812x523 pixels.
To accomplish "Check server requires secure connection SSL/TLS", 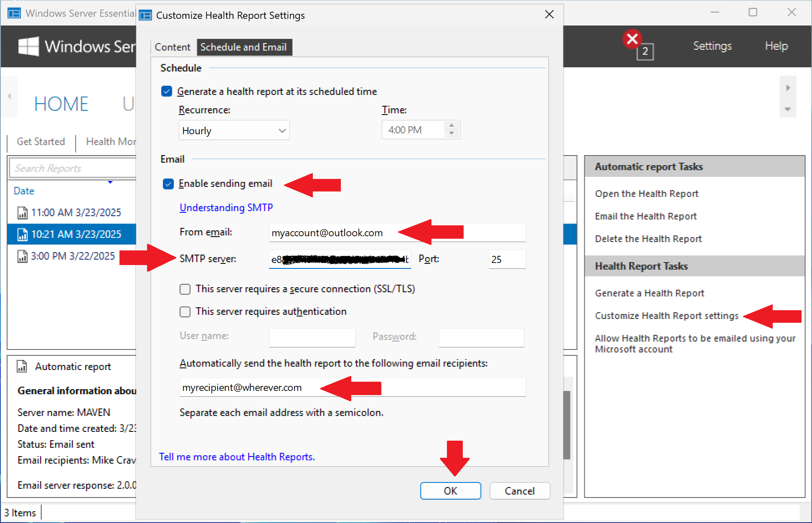I will (185, 289).
